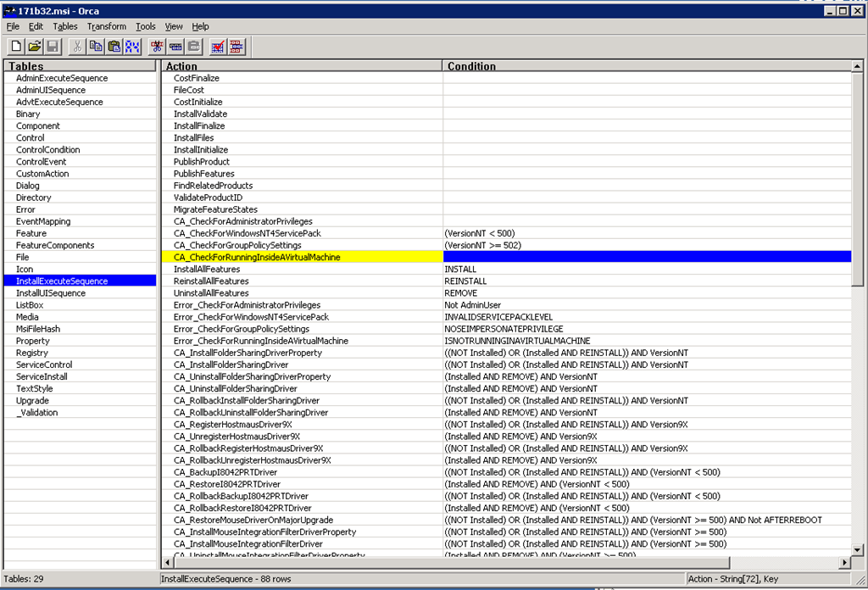Open an MSI with the folder icon
Viewport: 868px width, 590px height.
click(35, 47)
